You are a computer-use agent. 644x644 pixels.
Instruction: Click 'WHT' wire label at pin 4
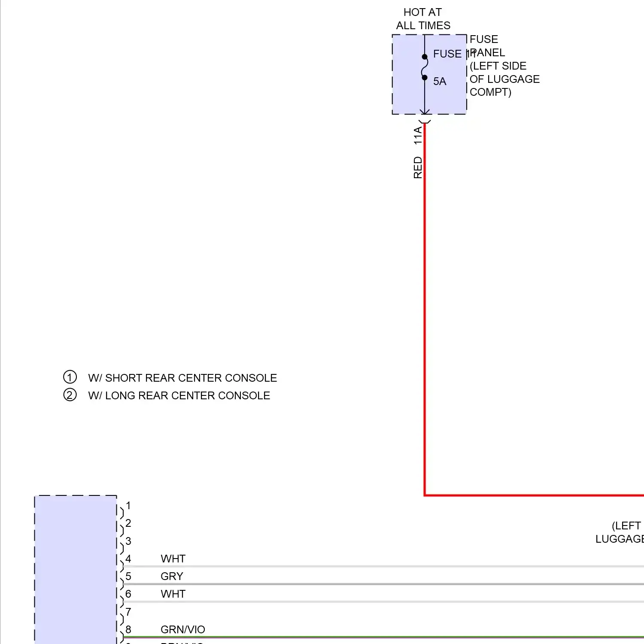click(x=173, y=559)
